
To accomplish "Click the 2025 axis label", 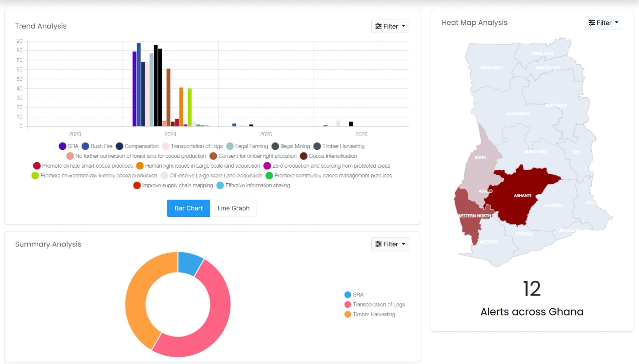I will click(266, 134).
